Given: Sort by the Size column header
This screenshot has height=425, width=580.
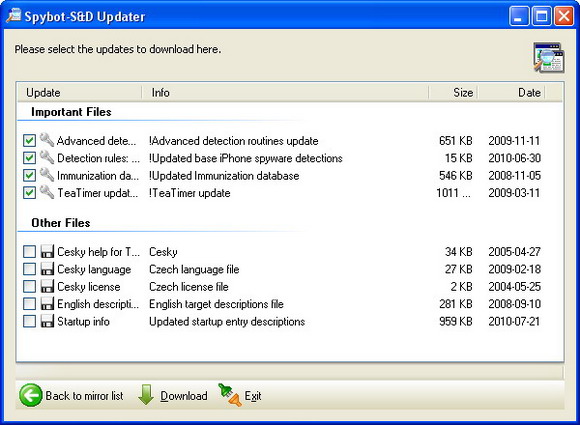Looking at the screenshot, I should pos(453,92).
